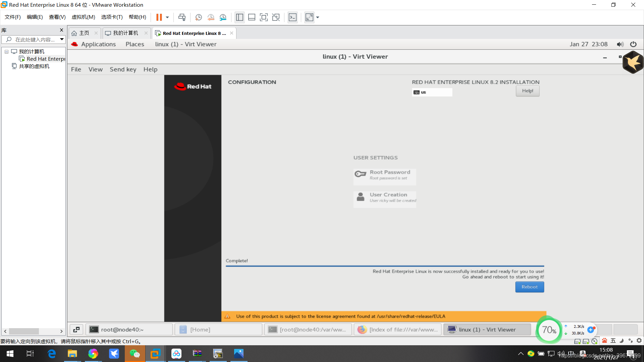644x362 pixels.
Task: Click the volume speaker icon in GNOME bar
Action: [620, 44]
